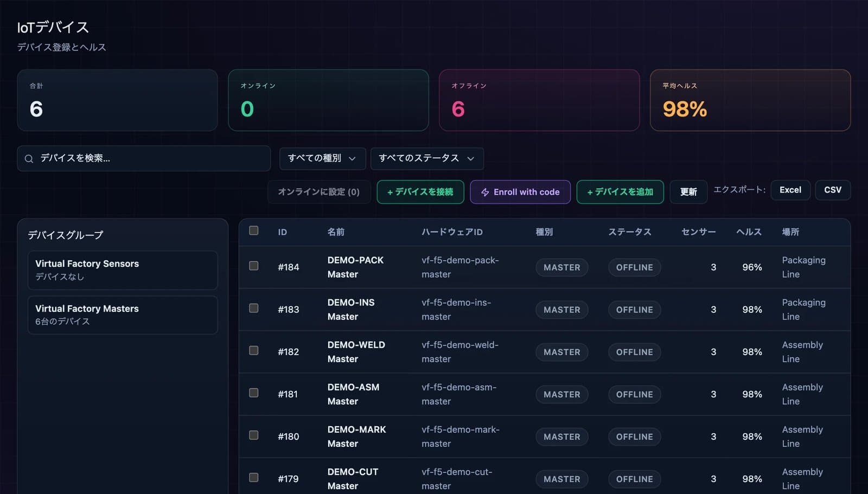868x494 pixels.
Task: Click the DEMO-CUT Master device name
Action: click(x=353, y=479)
